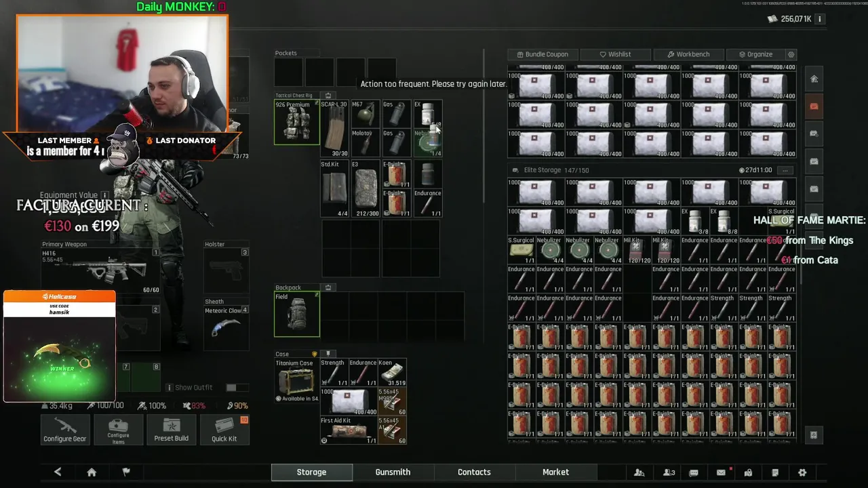The height and width of the screenshot is (488, 868).
Task: Select the highlighted orange storage sidebar icon
Action: pyautogui.click(x=814, y=106)
